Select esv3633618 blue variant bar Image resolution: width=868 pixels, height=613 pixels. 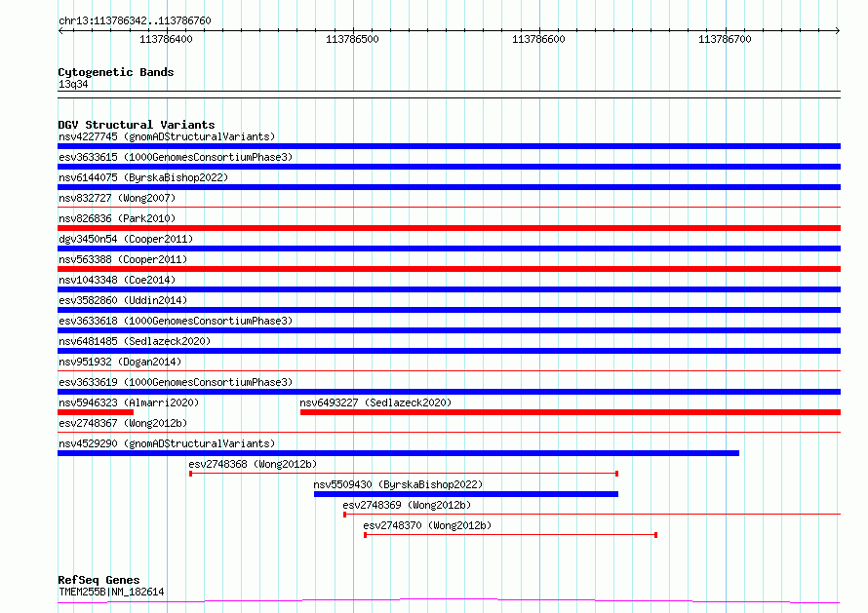coord(449,330)
